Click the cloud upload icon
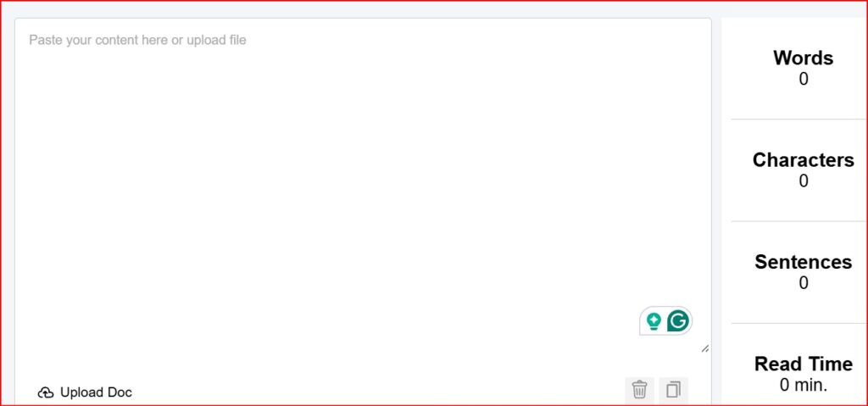The height and width of the screenshot is (406, 868). [x=46, y=392]
